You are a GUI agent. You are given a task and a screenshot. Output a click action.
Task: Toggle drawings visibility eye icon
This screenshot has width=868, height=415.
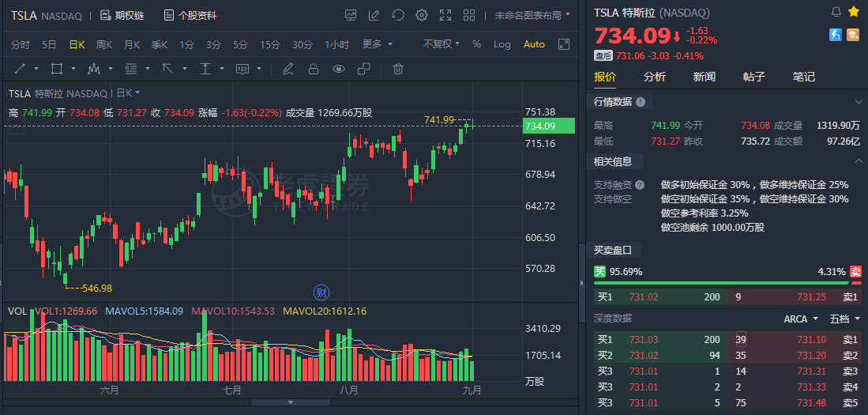[338, 69]
